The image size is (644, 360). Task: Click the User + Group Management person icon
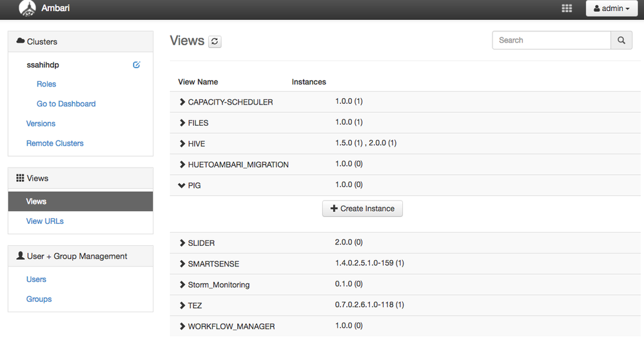(20, 255)
